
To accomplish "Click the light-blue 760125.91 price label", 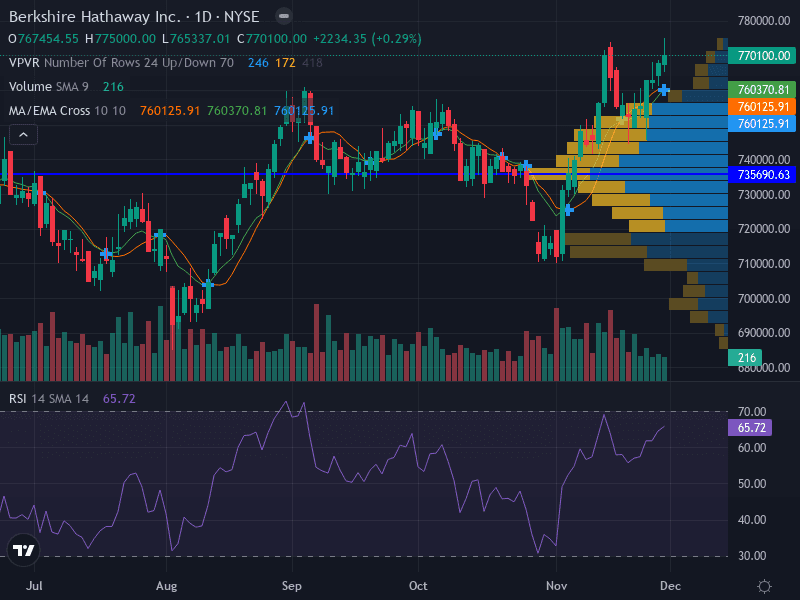I will pyautogui.click(x=762, y=123).
